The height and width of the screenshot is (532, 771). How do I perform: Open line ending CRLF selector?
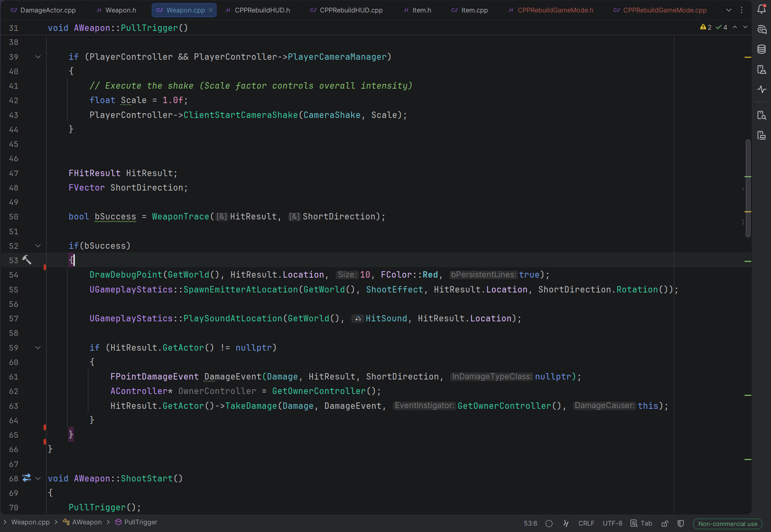[586, 524]
